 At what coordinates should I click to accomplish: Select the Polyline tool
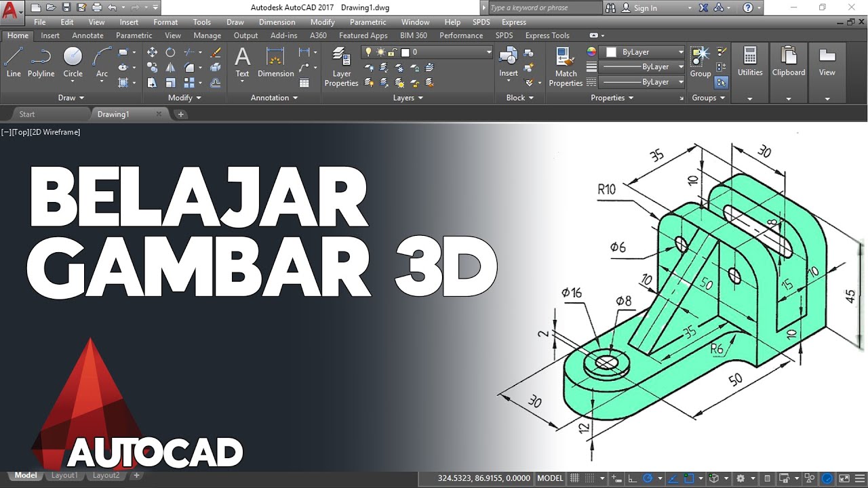coord(41,62)
